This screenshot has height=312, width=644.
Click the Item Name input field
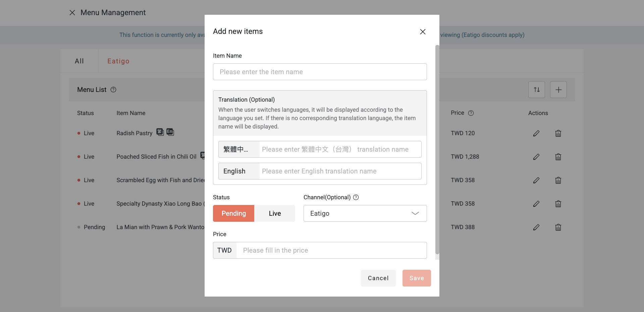[x=320, y=72]
